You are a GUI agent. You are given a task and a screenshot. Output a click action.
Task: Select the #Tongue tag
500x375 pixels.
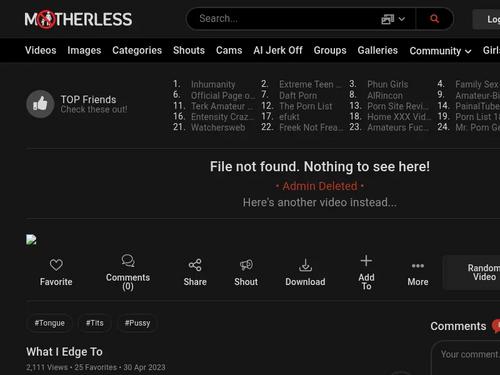(49, 323)
